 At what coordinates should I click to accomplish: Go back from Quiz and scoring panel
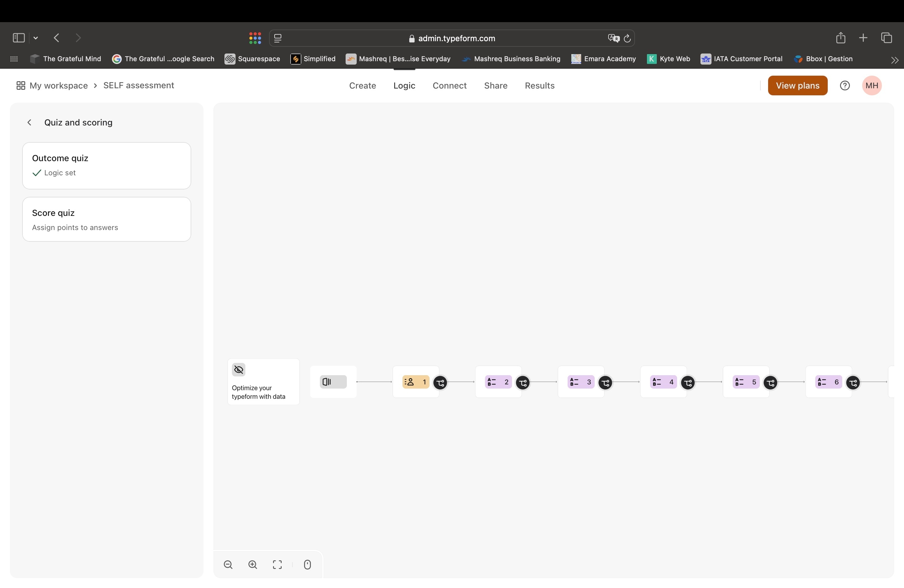29,122
